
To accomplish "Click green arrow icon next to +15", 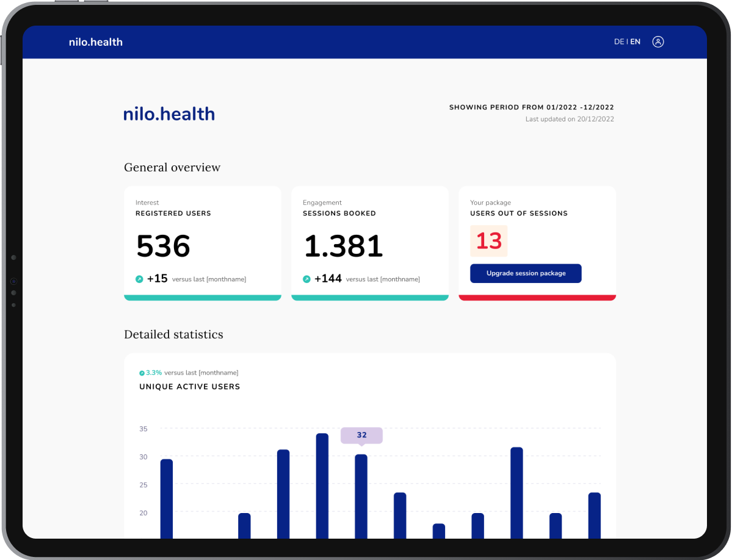I will coord(139,279).
